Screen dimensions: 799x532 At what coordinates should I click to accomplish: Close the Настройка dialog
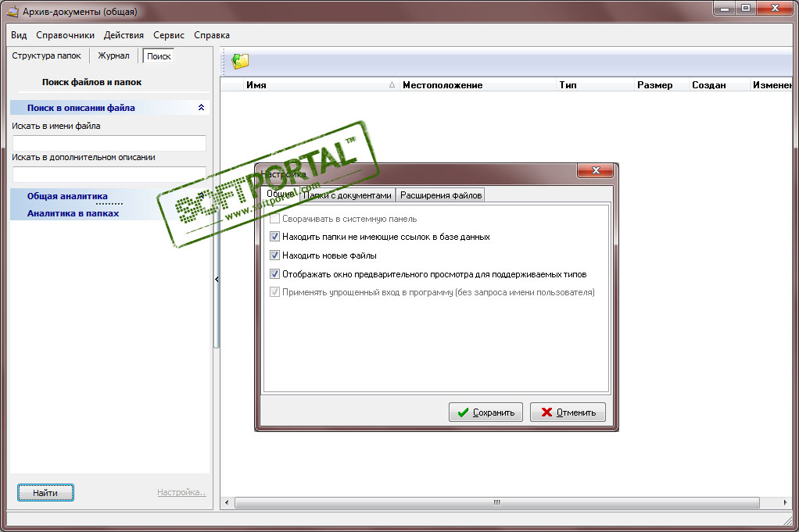click(595, 170)
